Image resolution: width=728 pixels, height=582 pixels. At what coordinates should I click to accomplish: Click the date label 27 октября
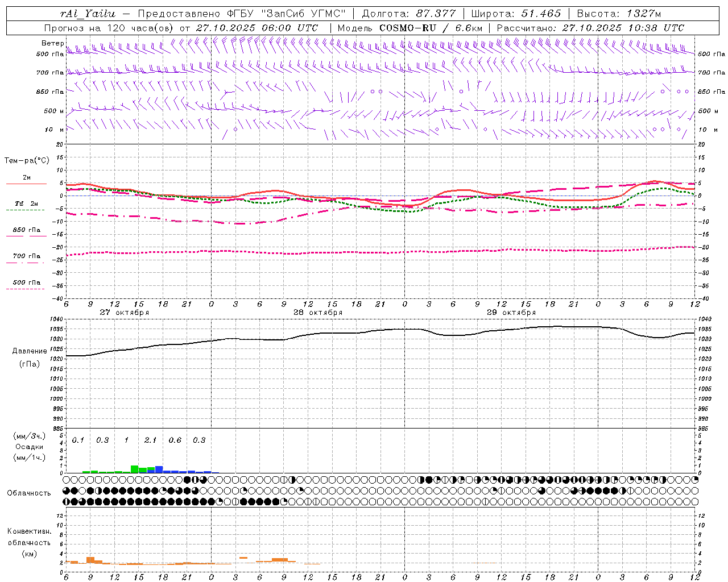point(124,313)
